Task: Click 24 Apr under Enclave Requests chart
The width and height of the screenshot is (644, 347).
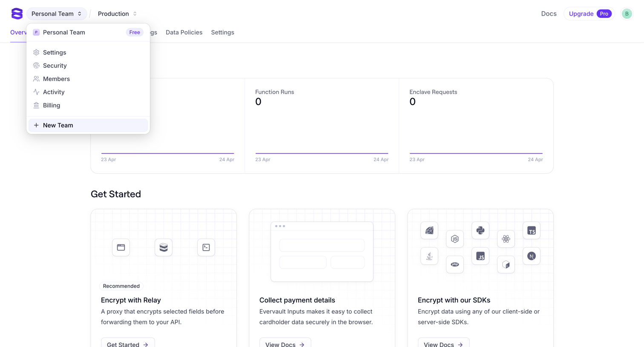Action: [x=535, y=159]
